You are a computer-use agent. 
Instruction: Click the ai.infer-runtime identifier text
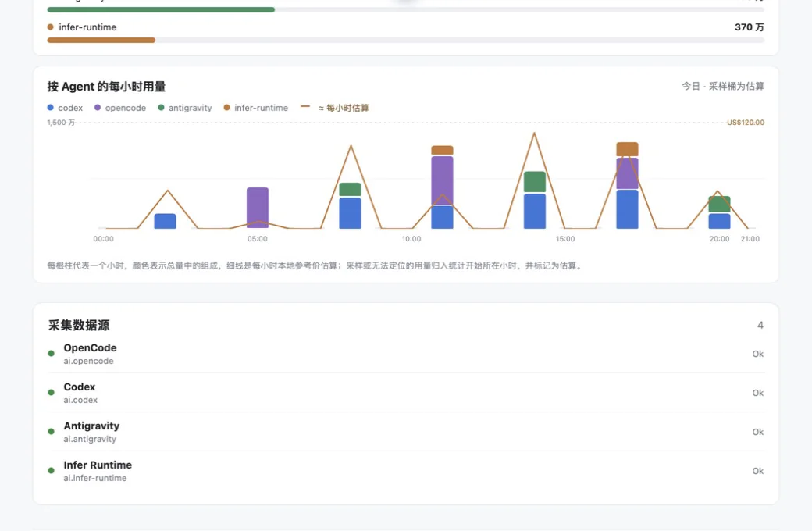[x=94, y=478]
